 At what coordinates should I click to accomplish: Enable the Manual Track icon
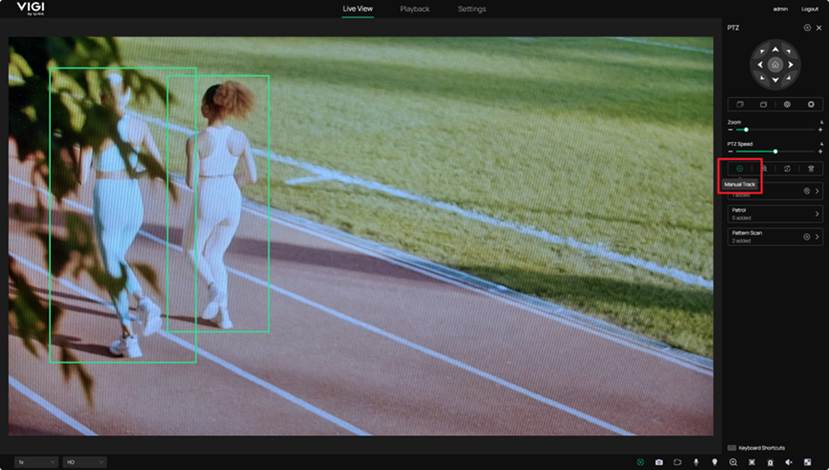740,169
